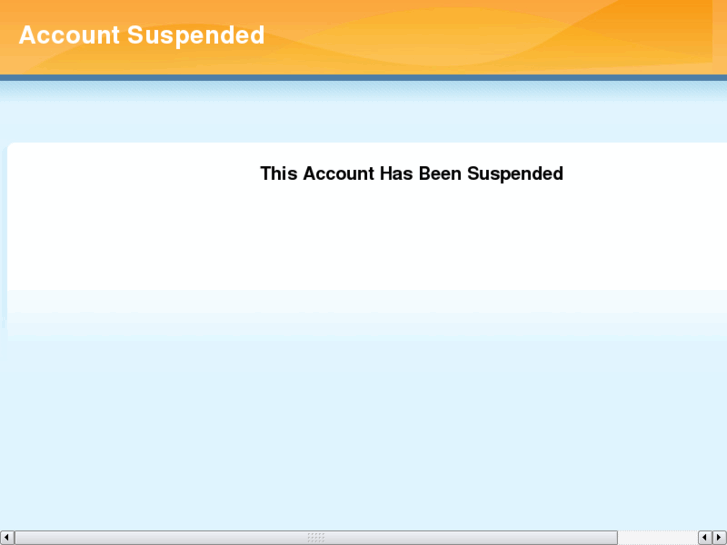The width and height of the screenshot is (727, 545).
Task: Click the "Account Suspended" header title
Action: tap(141, 35)
